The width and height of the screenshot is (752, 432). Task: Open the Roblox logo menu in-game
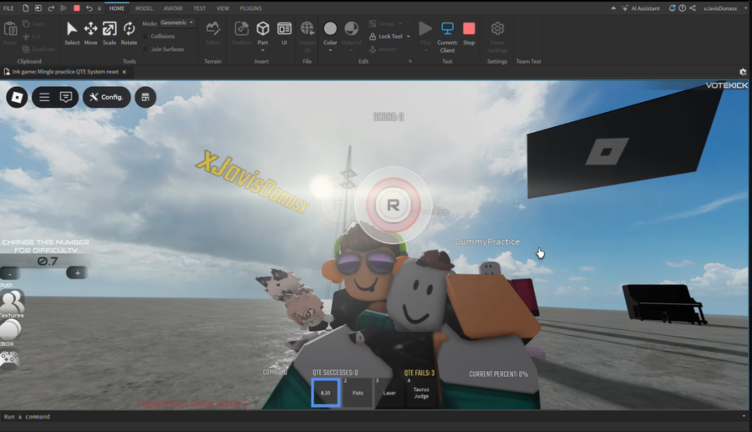click(x=17, y=97)
